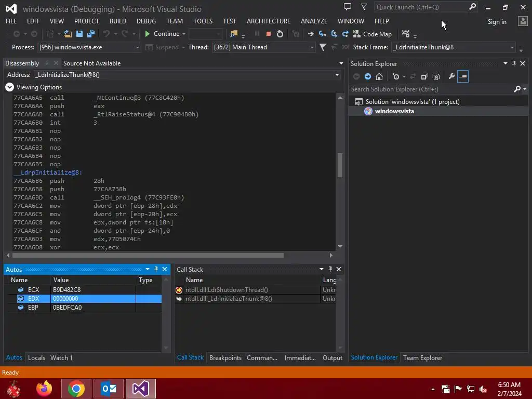Open the FILE menu
532x399 pixels.
click(x=11, y=21)
